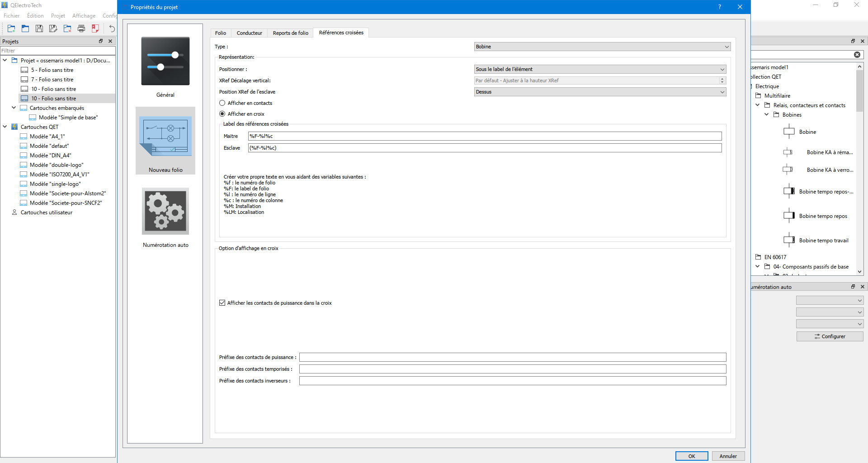This screenshot has height=463, width=868.
Task: Pick the Bobine tempo repos symbol
Action: tap(789, 216)
